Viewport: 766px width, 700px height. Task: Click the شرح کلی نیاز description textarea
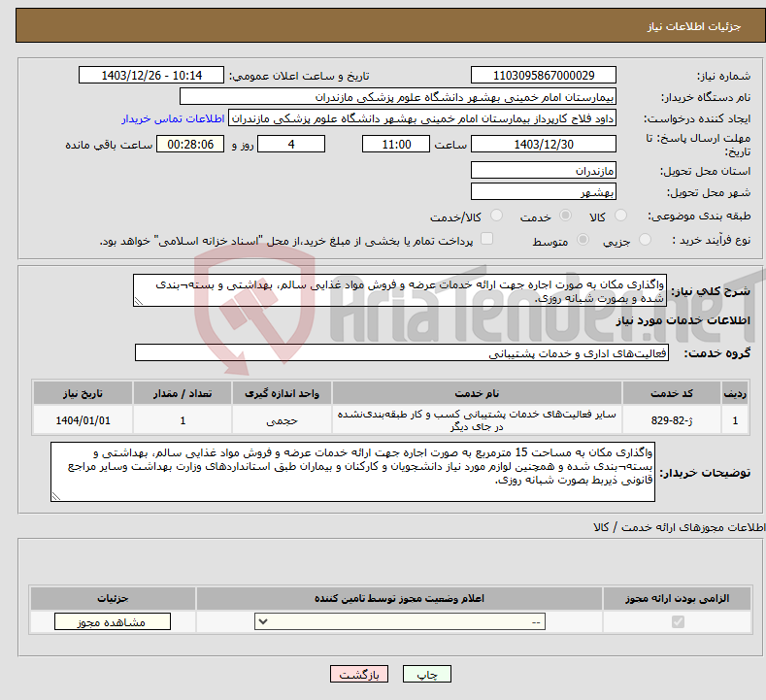(400, 290)
